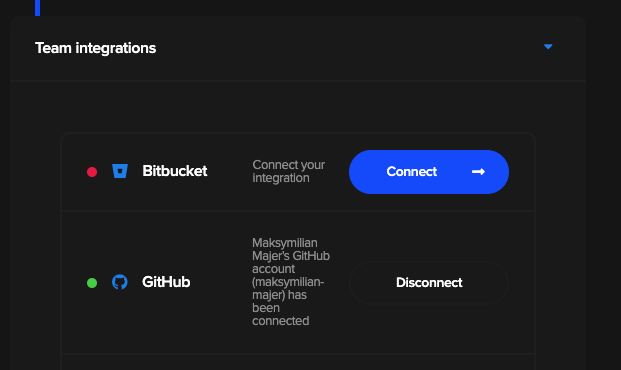Click "Majer's GitHub" text line
This screenshot has width=621, height=370.
[291, 256]
